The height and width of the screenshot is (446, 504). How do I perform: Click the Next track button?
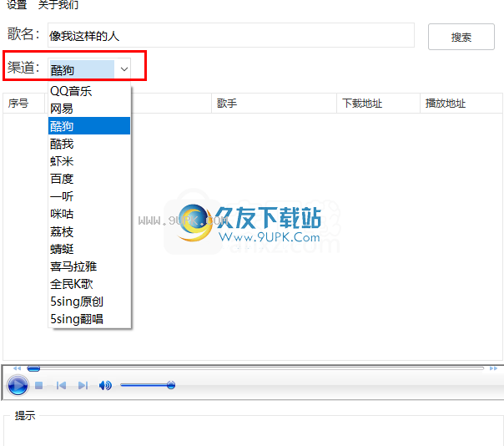click(83, 385)
